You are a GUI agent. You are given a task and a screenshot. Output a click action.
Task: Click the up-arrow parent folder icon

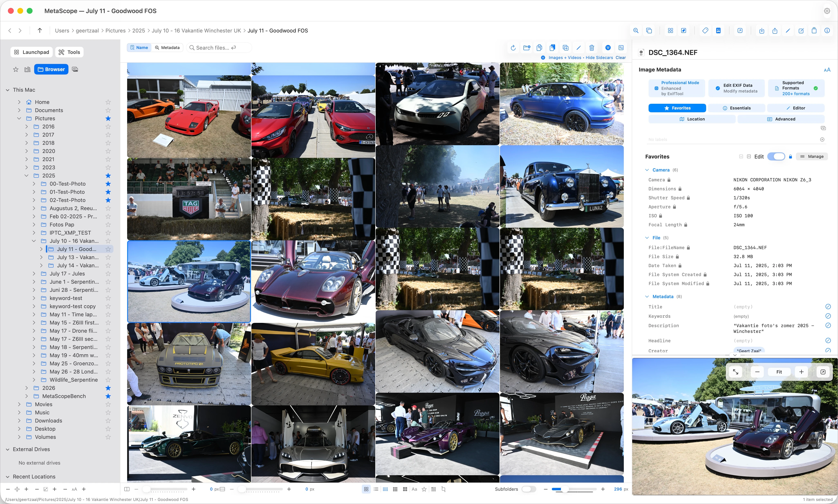point(40,31)
